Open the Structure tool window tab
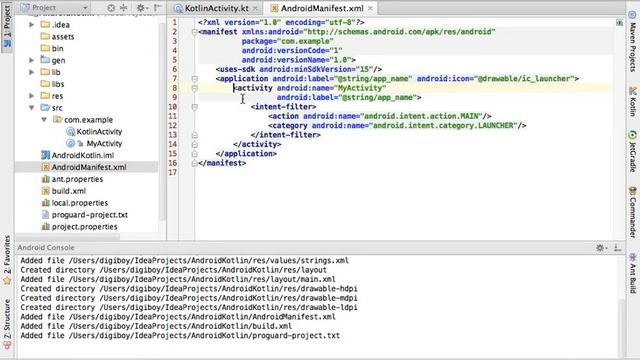The width and height of the screenshot is (640, 360). pos(7,324)
